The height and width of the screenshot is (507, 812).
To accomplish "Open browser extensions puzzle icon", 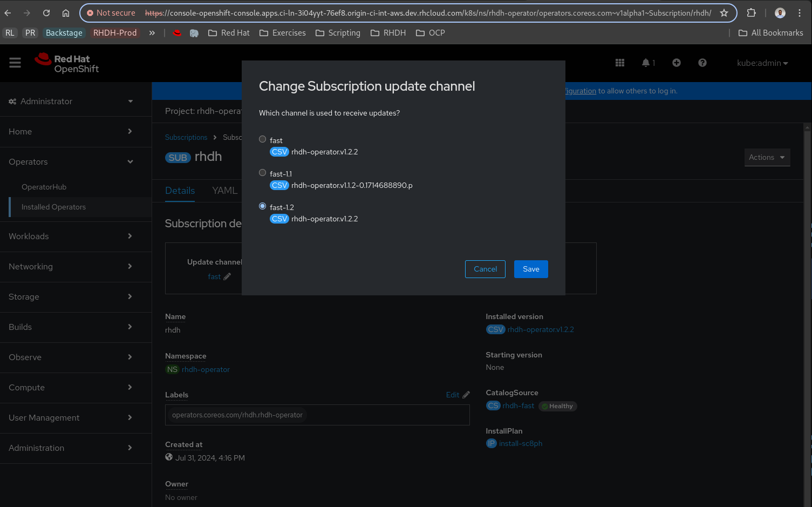I will 751,13.
